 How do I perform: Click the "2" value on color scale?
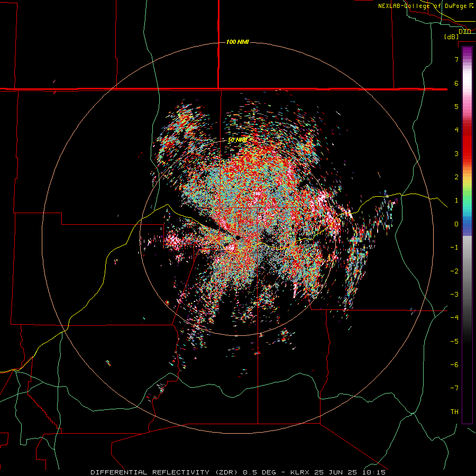(x=456, y=177)
